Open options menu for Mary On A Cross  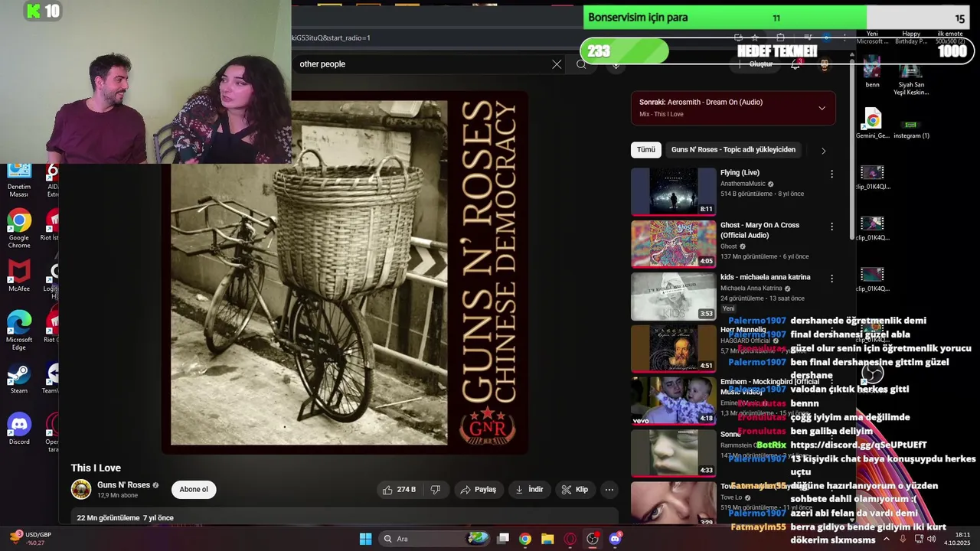[x=831, y=227]
